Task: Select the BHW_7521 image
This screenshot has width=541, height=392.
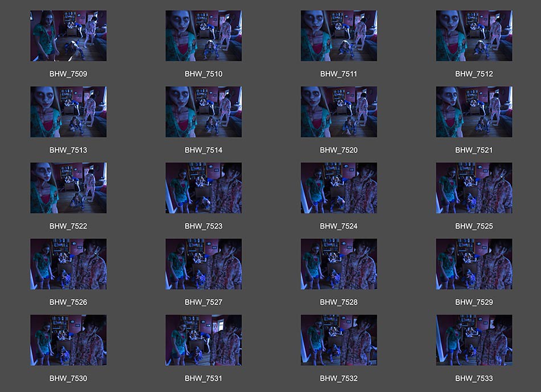Action: (x=474, y=112)
